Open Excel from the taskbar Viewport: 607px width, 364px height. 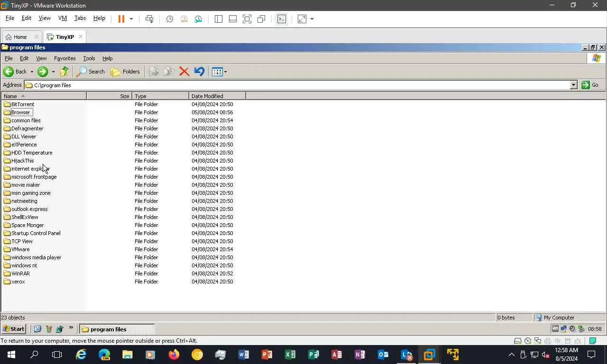tap(290, 354)
